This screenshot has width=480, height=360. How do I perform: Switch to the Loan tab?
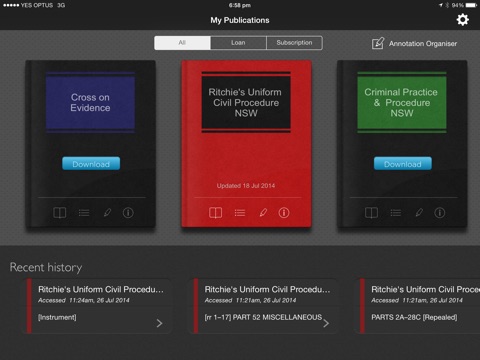(238, 43)
